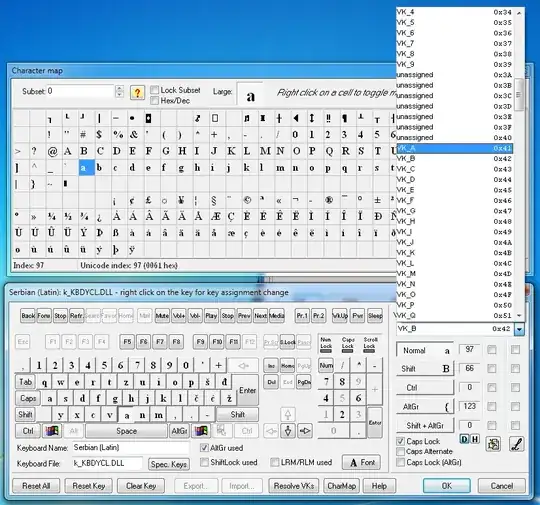This screenshot has width=540, height=505.
Task: Switch to decimal with the D icon
Action: pos(465,439)
